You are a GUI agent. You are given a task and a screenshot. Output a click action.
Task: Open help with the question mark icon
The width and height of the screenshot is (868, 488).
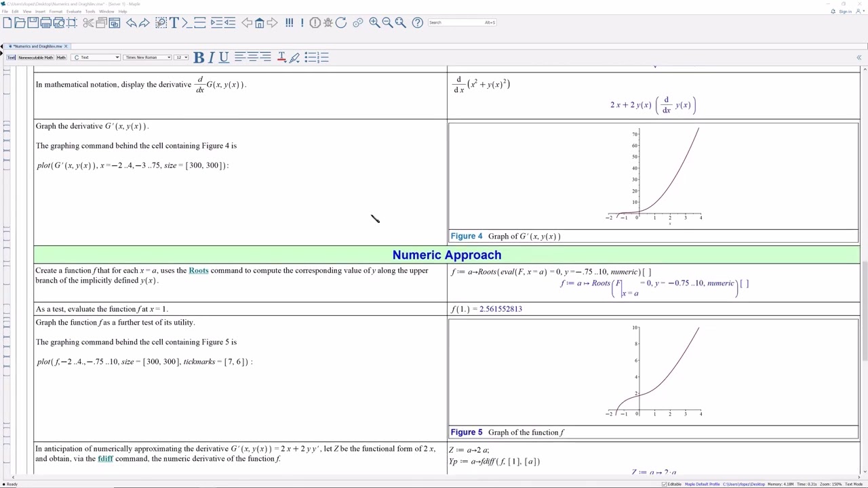tap(418, 23)
